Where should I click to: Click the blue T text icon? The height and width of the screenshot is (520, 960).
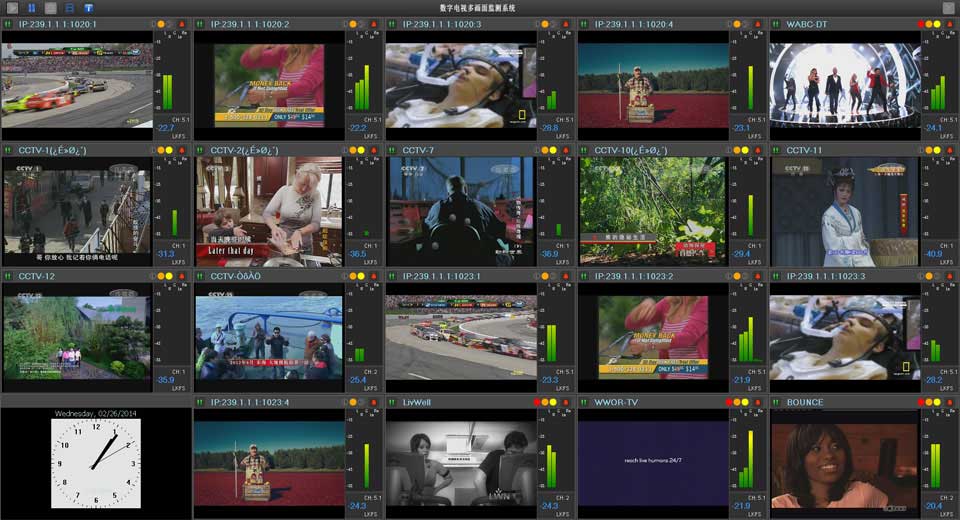click(88, 8)
